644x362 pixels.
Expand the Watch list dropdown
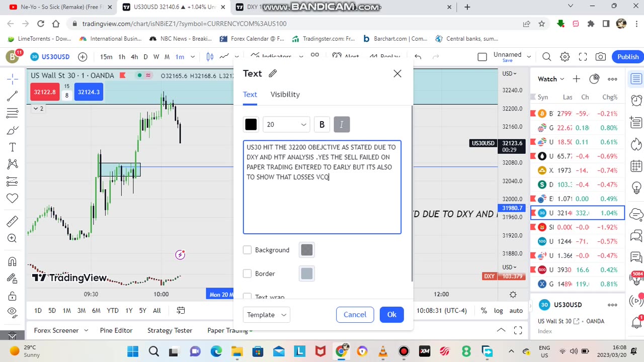click(551, 79)
